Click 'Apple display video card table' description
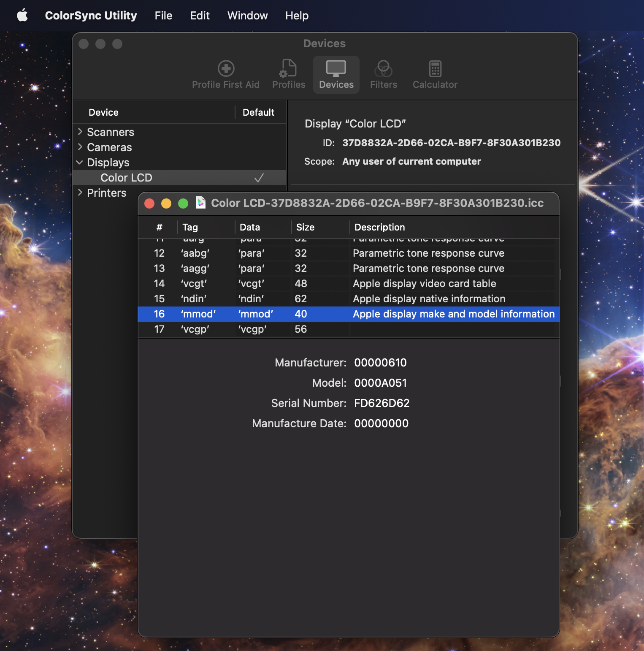The width and height of the screenshot is (644, 651). click(425, 283)
